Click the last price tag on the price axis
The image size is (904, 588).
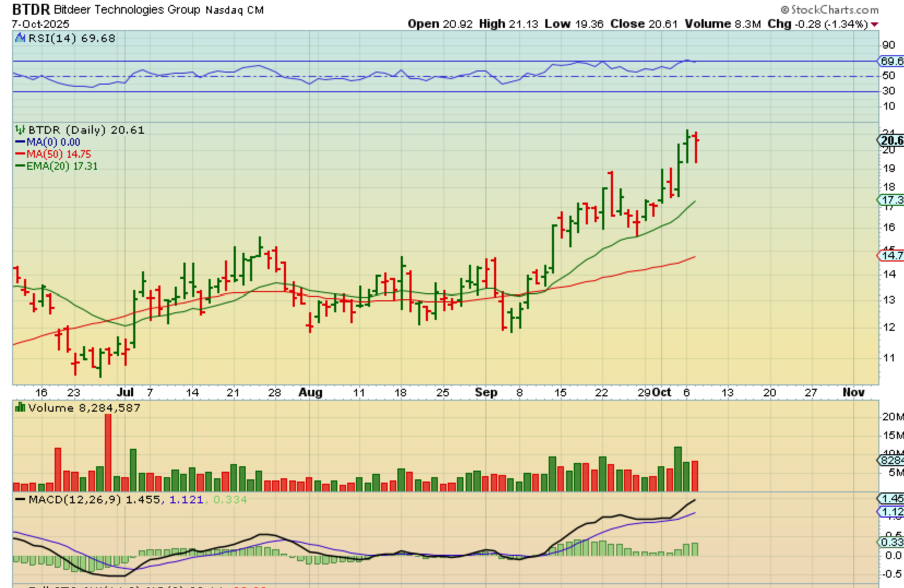(x=890, y=140)
